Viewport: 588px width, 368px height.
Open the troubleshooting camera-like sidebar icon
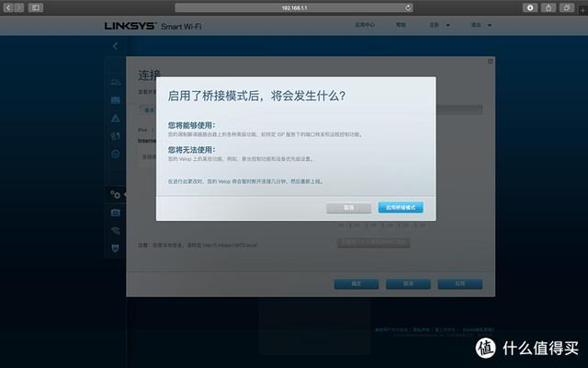(x=116, y=213)
